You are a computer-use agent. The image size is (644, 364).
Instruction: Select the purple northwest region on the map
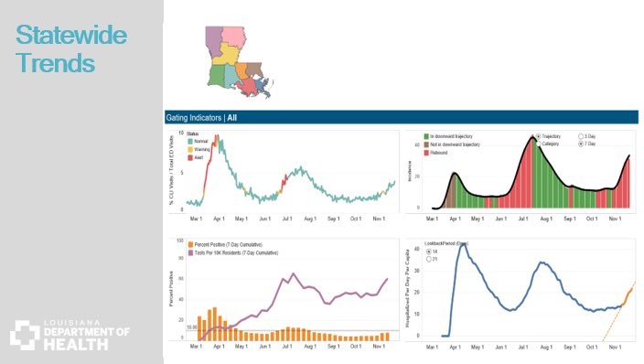click(x=213, y=40)
